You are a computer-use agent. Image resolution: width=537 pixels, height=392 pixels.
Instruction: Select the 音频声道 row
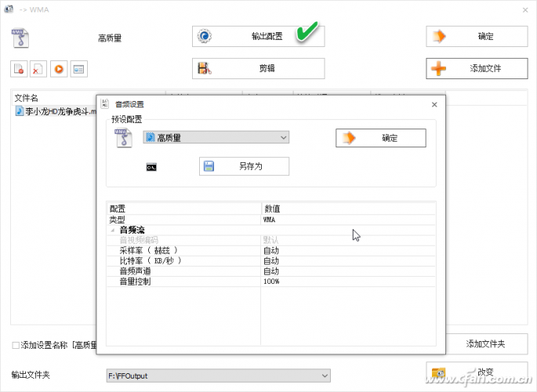pos(270,271)
